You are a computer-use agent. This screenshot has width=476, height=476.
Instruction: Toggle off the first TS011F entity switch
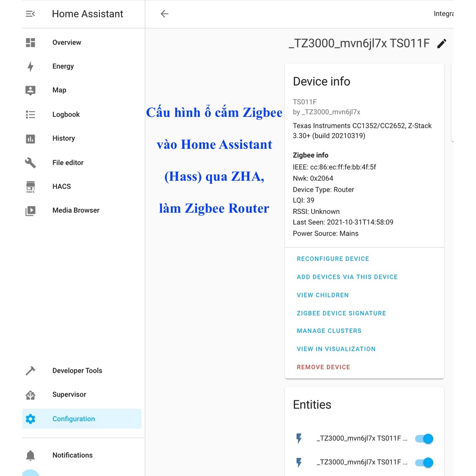click(424, 438)
